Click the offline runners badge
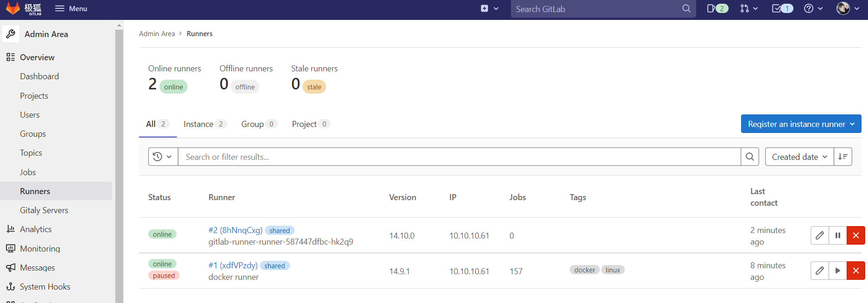This screenshot has height=303, width=868. point(245,87)
